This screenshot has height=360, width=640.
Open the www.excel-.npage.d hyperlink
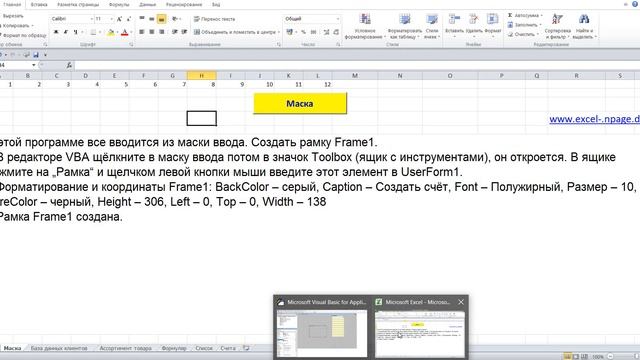[594, 119]
